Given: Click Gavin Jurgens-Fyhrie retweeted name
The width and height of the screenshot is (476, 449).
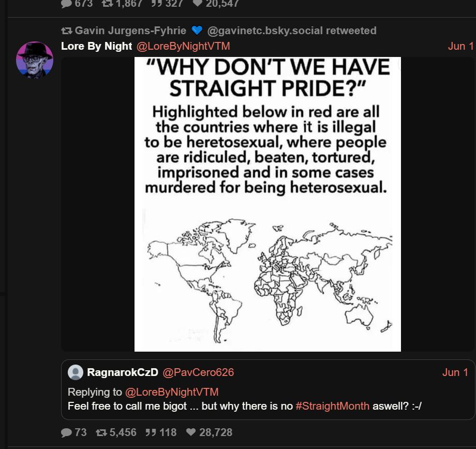Looking at the screenshot, I should click(x=130, y=31).
